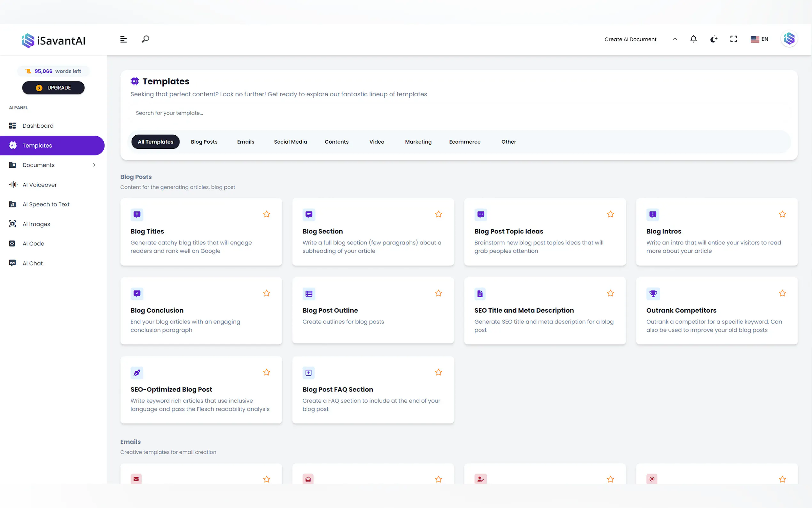The image size is (812, 508).
Task: Toggle dark mode with the moon icon
Action: coord(714,39)
